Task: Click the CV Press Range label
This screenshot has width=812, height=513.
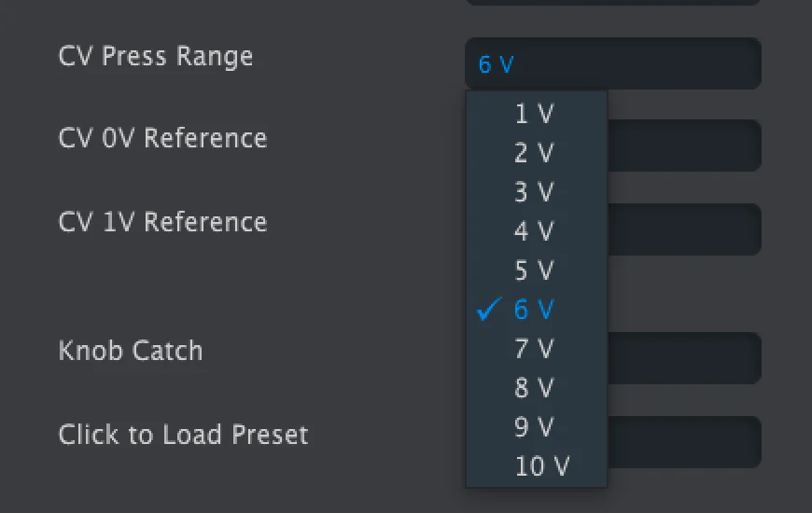Action: pyautogui.click(x=156, y=56)
